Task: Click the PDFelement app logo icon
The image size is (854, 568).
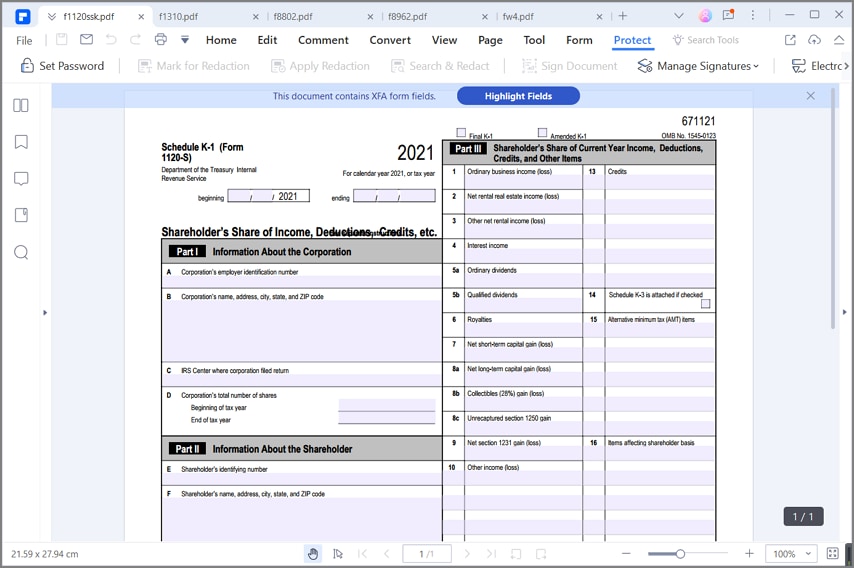Action: [x=22, y=16]
